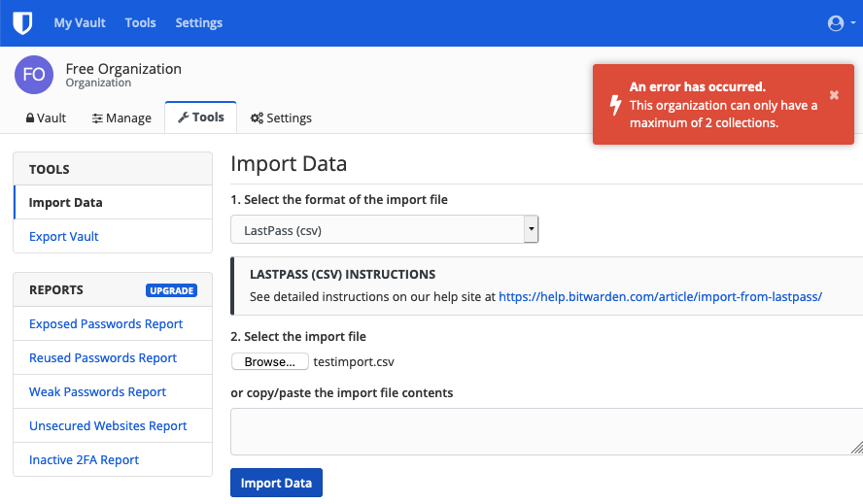Click the FO organization avatar
The image size is (863, 504).
click(34, 76)
